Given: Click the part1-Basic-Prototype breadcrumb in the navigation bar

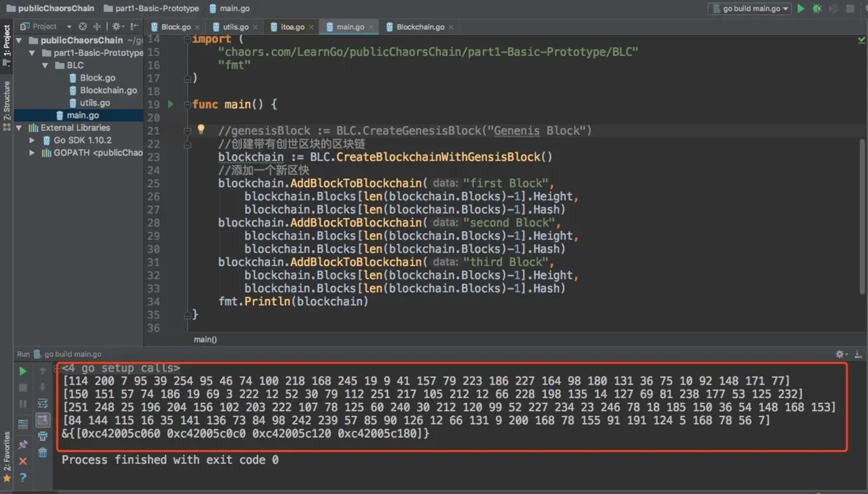Looking at the screenshot, I should (151, 8).
